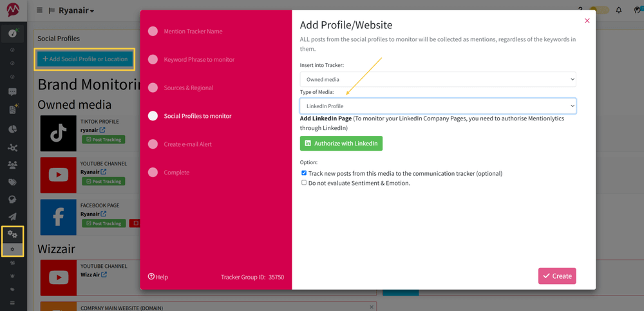This screenshot has height=311, width=644.
Task: Click the Owned media section heading
Action: (x=75, y=104)
